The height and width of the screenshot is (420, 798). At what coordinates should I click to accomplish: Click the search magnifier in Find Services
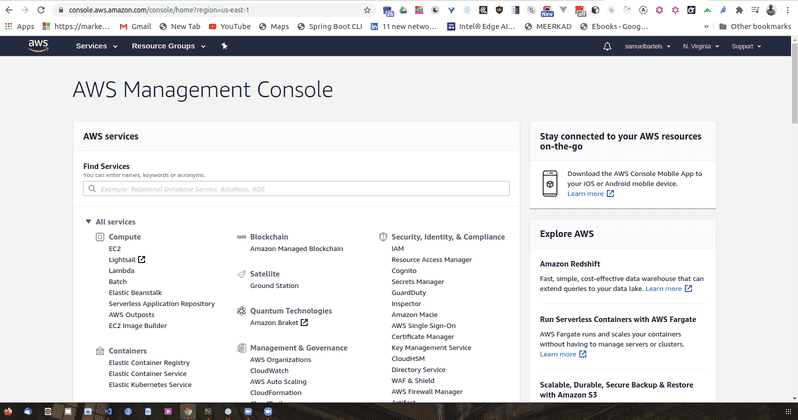92,189
